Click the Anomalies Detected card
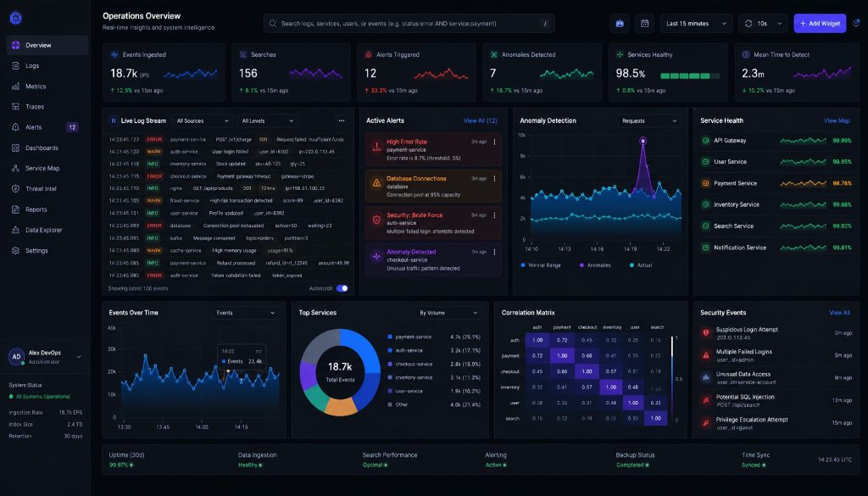The width and height of the screenshot is (868, 496). click(x=542, y=72)
